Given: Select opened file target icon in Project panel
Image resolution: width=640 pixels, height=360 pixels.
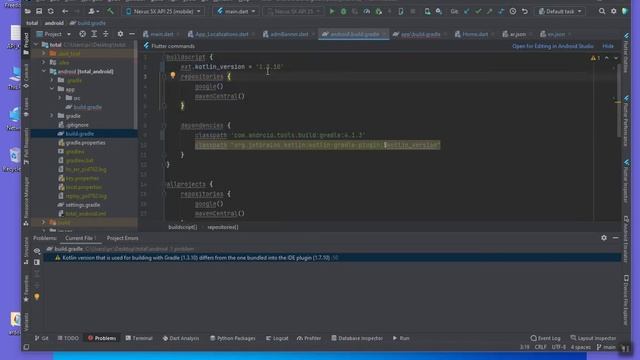Looking at the screenshot, I should (82, 34).
